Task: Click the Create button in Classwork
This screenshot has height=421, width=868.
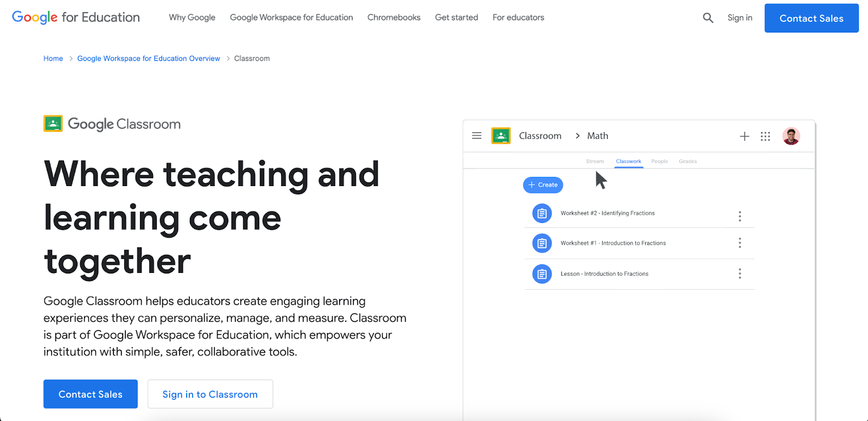Action: click(543, 185)
